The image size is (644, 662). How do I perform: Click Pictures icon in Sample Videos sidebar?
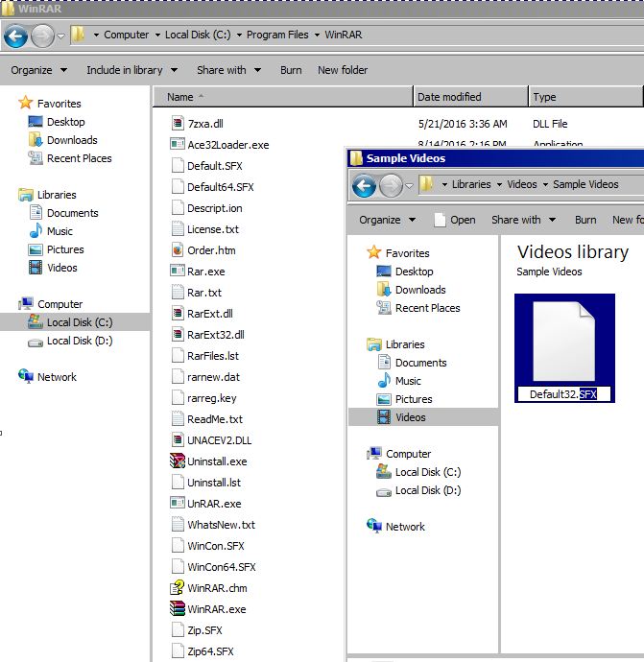point(384,399)
